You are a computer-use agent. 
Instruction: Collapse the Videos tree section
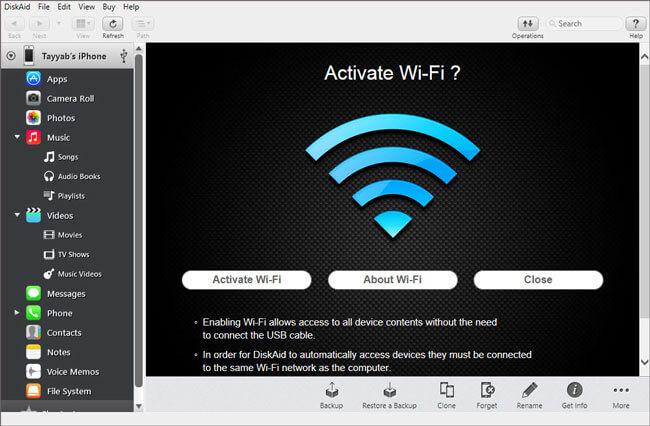point(17,215)
